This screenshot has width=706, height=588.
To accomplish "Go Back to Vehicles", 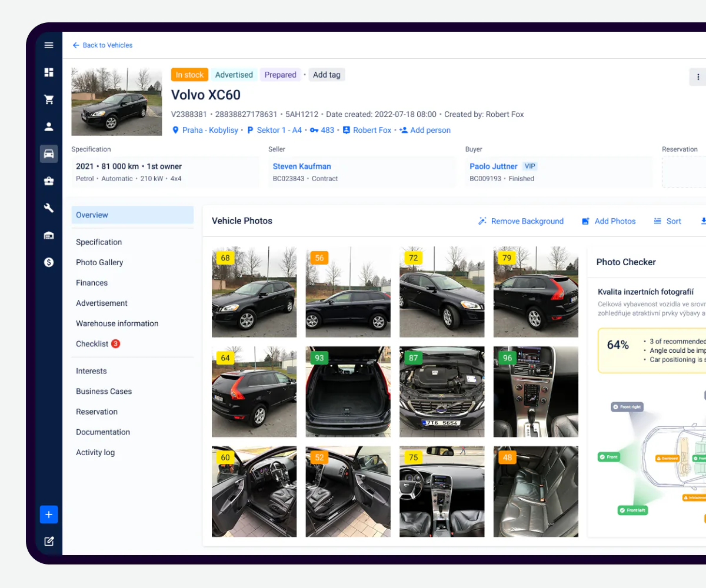I will pos(102,45).
